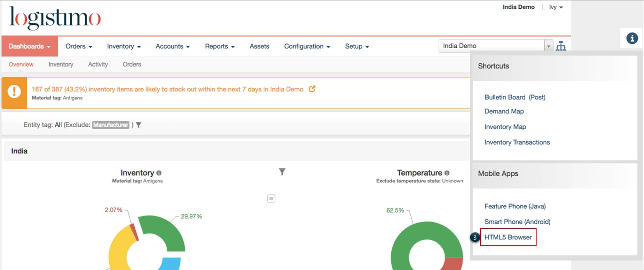The width and height of the screenshot is (644, 270).
Task: Open Inventory Transactions shortcut
Action: [517, 142]
